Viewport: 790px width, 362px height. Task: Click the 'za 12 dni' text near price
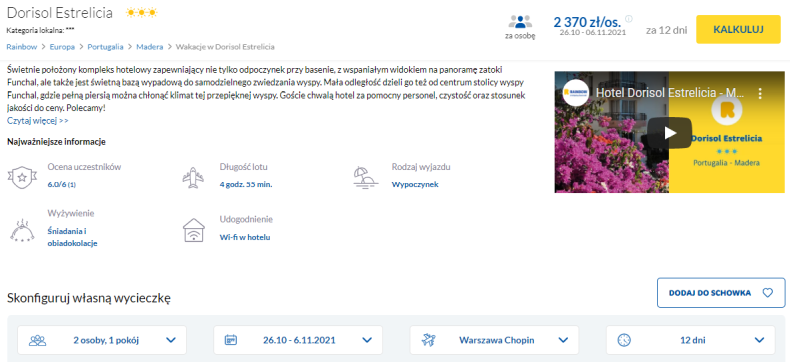667,30
